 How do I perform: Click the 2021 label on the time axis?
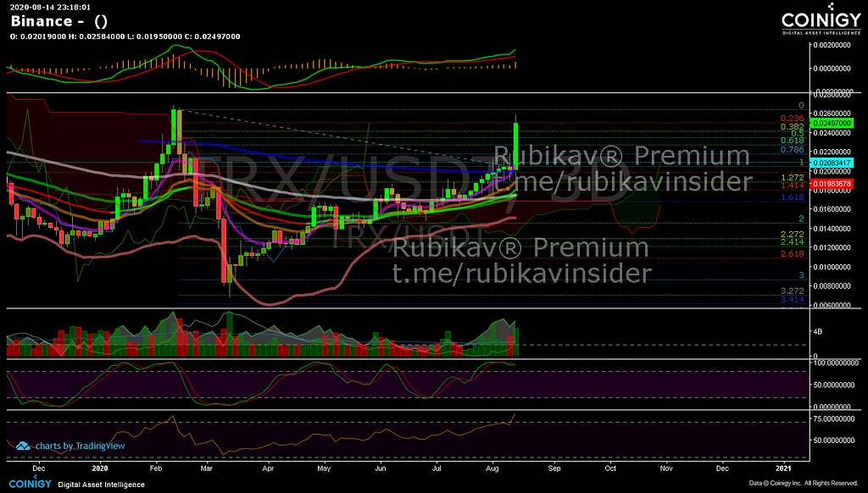pos(783,468)
